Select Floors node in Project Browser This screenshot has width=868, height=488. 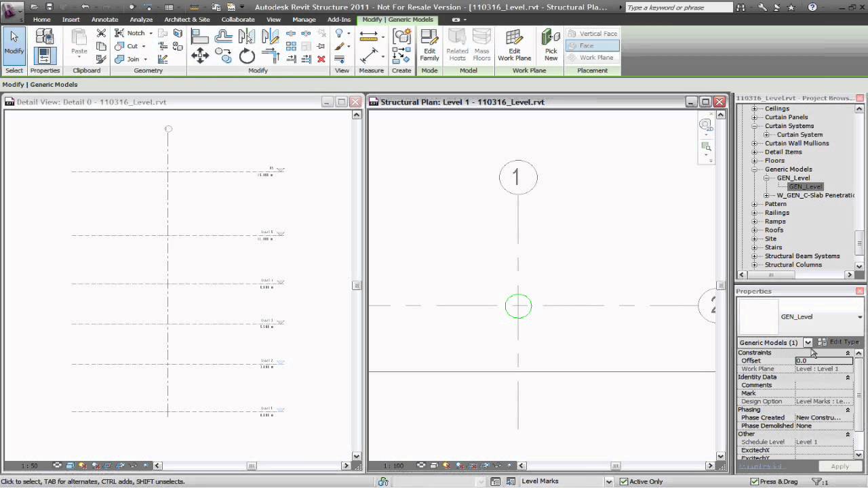coord(774,161)
